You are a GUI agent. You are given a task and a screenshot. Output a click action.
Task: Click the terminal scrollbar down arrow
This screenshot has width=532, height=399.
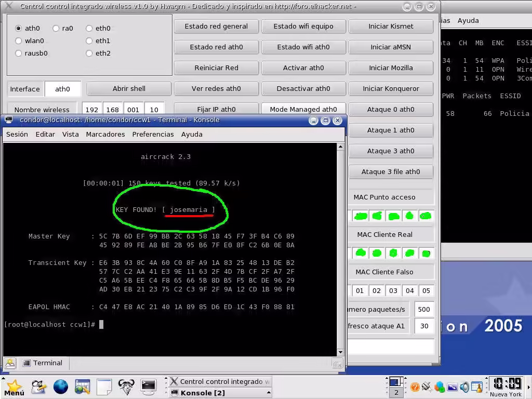coord(340,352)
